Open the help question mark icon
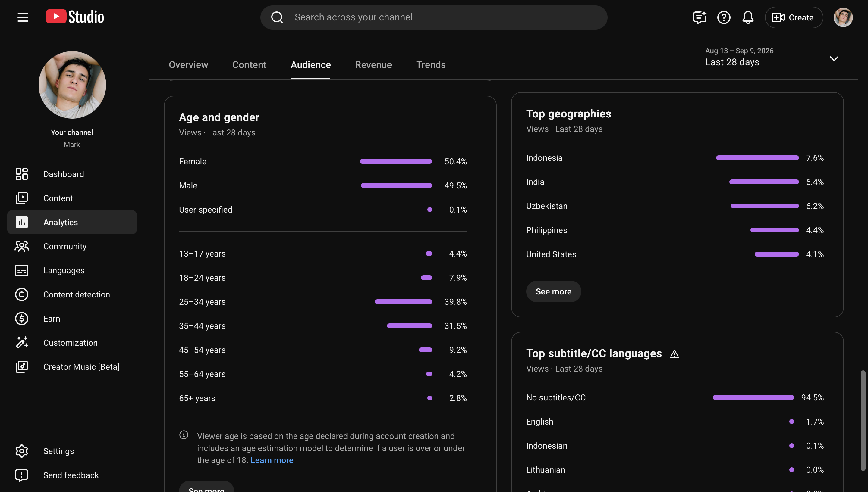The height and width of the screenshot is (492, 868). [724, 17]
